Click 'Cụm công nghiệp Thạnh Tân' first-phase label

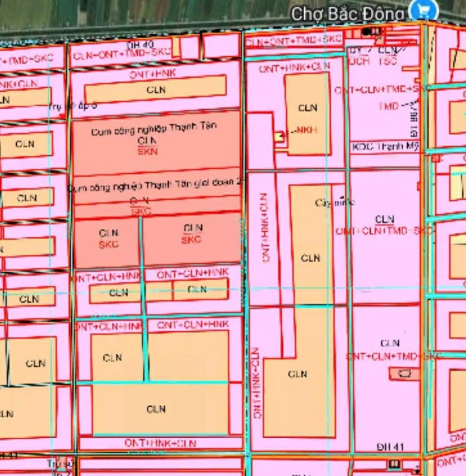153,129
